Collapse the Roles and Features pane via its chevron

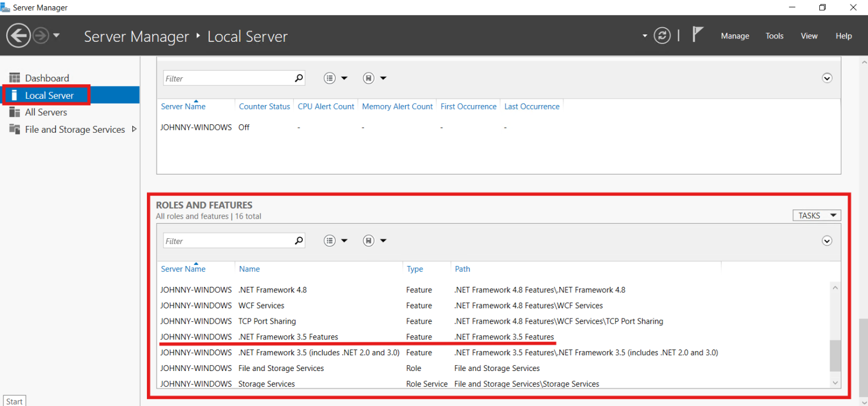click(827, 241)
